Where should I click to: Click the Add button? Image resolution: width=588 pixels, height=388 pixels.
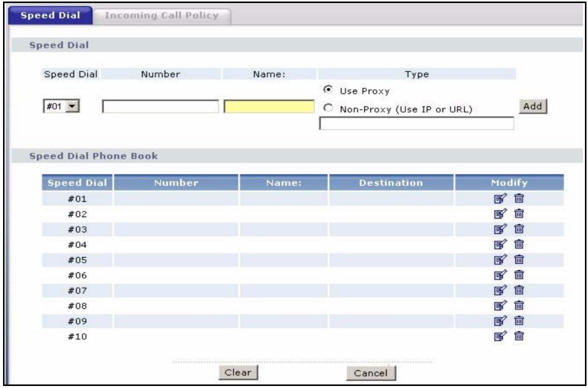click(533, 107)
